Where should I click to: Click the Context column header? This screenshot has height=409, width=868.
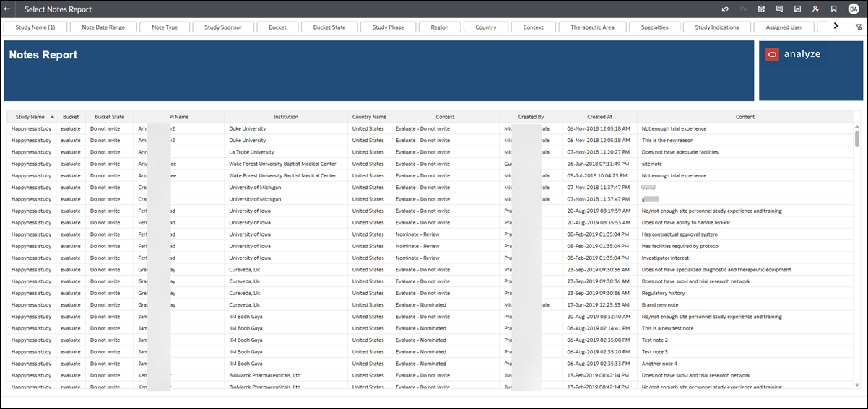tap(446, 117)
